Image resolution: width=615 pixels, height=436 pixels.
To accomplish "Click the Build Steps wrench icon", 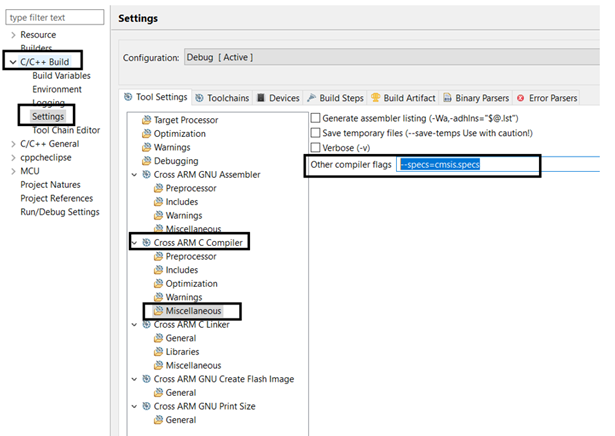I will (311, 97).
